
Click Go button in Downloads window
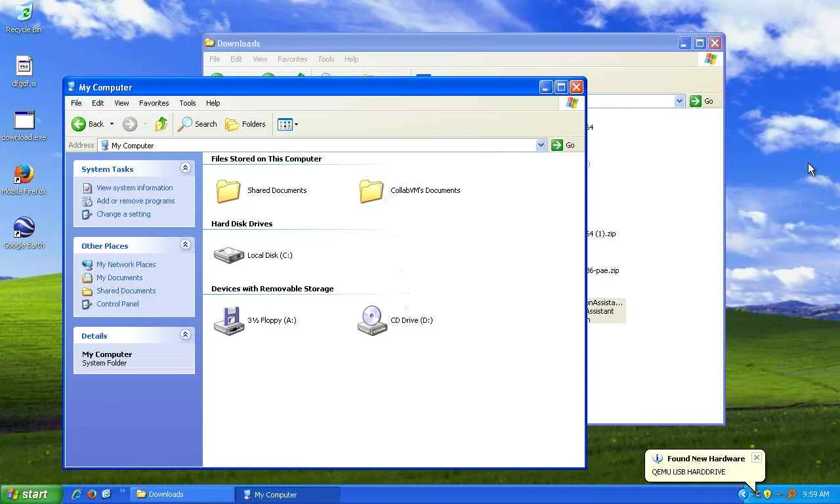coord(702,101)
